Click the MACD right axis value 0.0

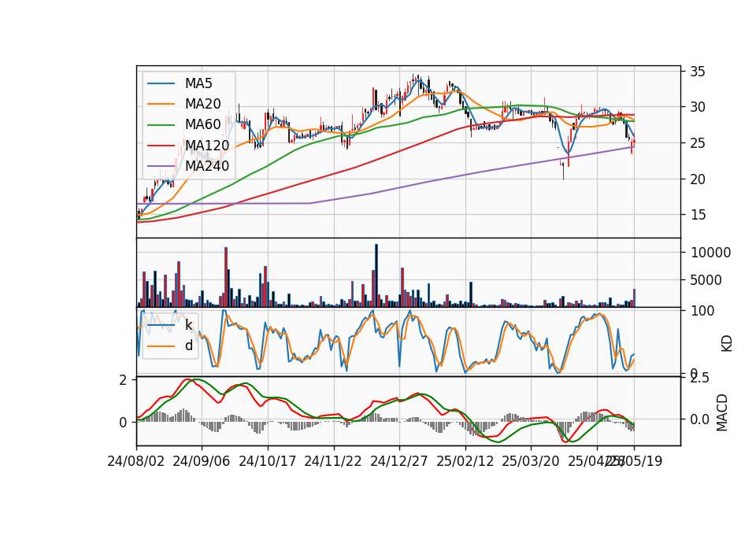699,419
